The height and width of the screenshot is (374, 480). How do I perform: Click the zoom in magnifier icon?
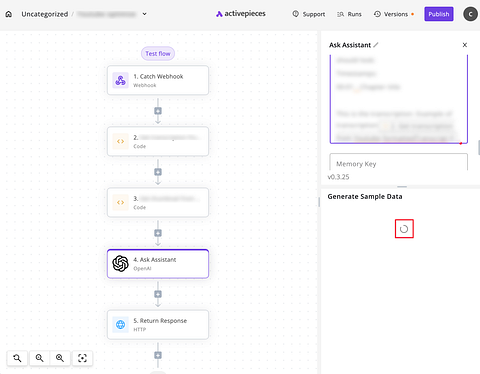(x=39, y=358)
